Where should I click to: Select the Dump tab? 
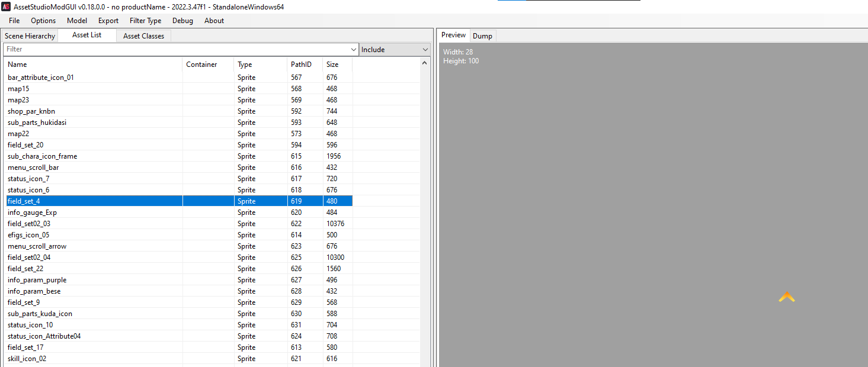(482, 36)
